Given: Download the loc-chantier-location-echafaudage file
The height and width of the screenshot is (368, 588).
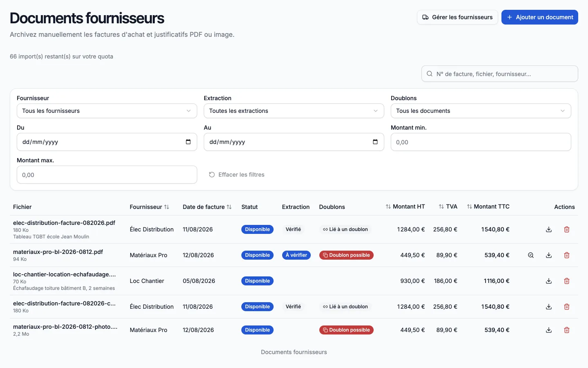Looking at the screenshot, I should point(549,281).
